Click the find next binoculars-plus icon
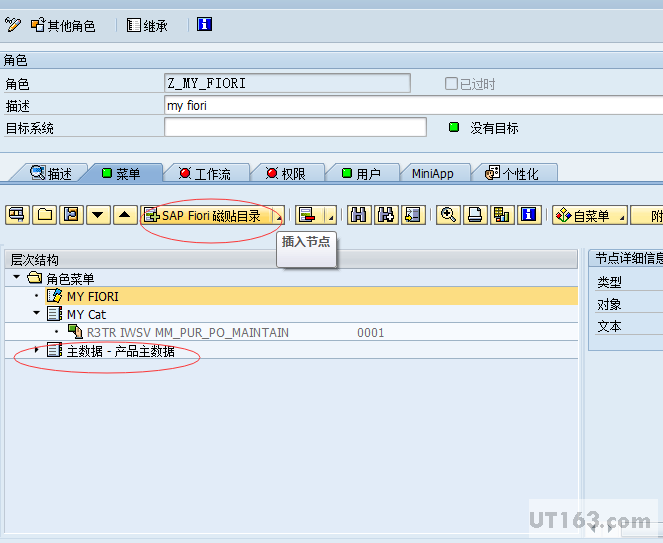Screen dimensions: 663x543 click(386, 215)
